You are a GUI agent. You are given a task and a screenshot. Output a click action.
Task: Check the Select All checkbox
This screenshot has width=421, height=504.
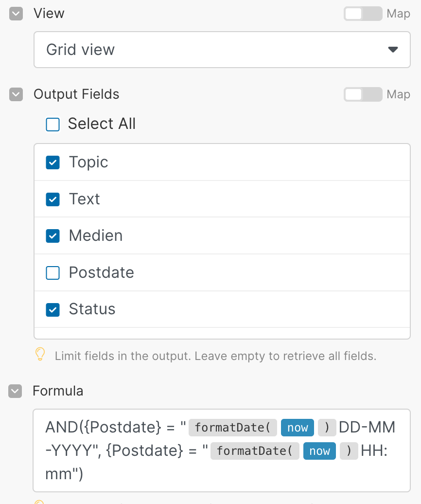click(x=53, y=125)
